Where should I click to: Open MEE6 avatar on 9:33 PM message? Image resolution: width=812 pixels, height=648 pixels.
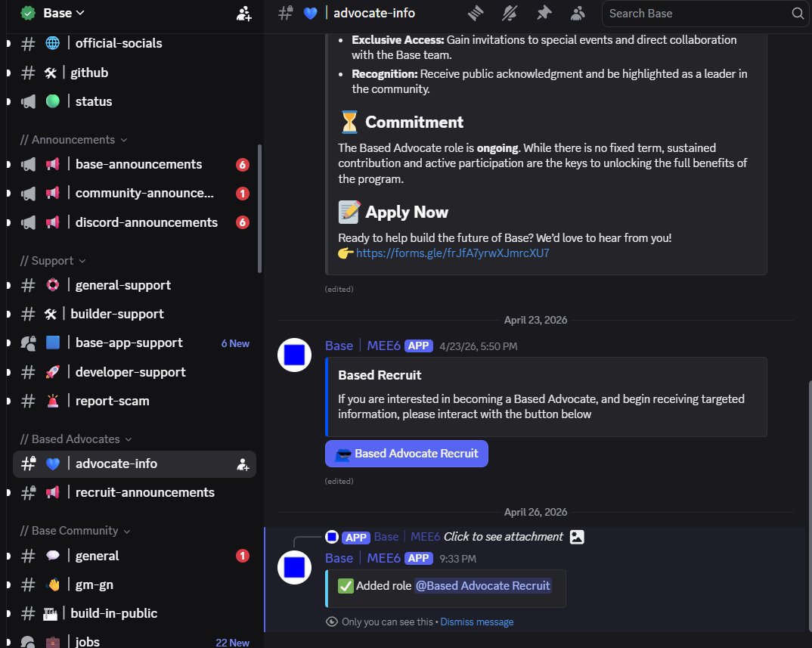[294, 568]
